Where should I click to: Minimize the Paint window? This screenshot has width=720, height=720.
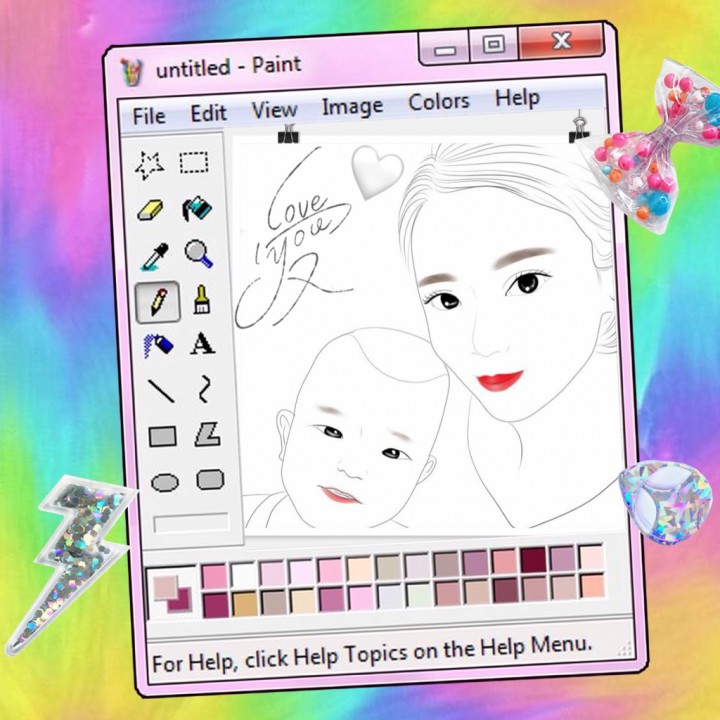[x=445, y=47]
